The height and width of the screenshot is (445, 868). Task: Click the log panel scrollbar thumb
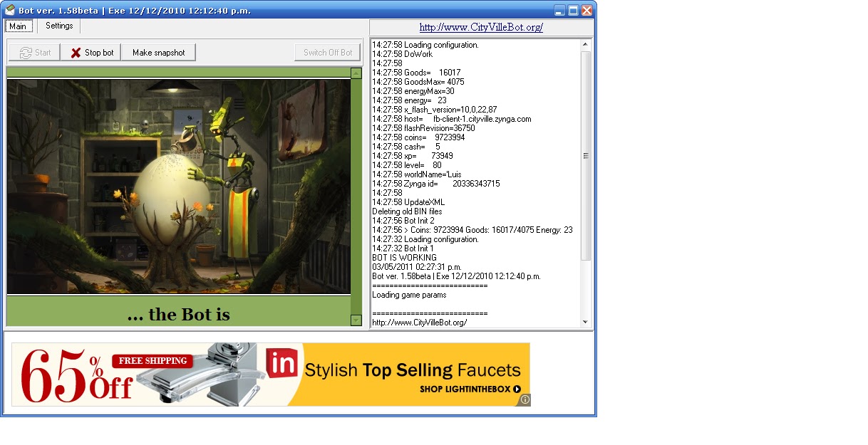586,155
